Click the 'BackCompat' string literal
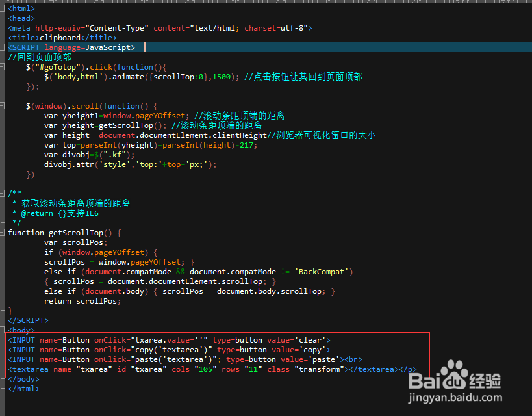This screenshot has width=532, height=416. coord(322,272)
